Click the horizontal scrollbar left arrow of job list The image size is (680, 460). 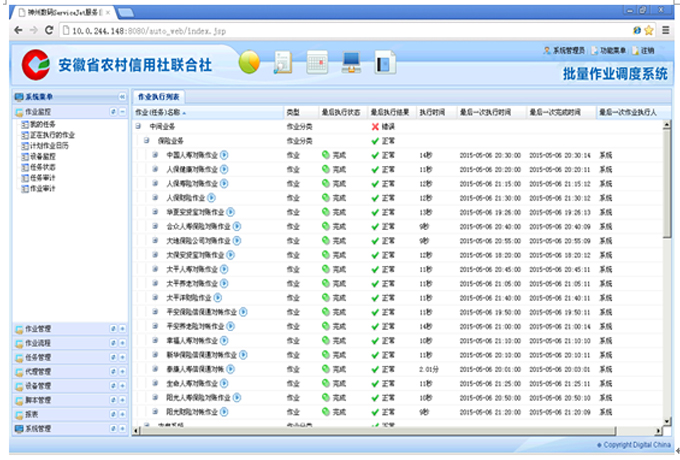137,431
